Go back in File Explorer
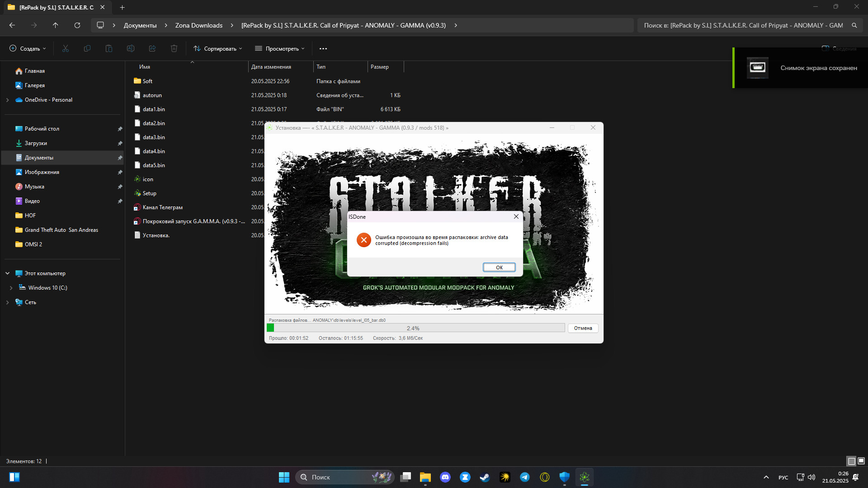 click(12, 25)
